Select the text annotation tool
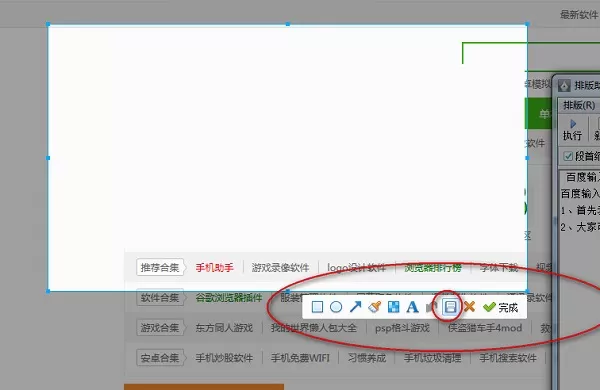 pos(412,307)
